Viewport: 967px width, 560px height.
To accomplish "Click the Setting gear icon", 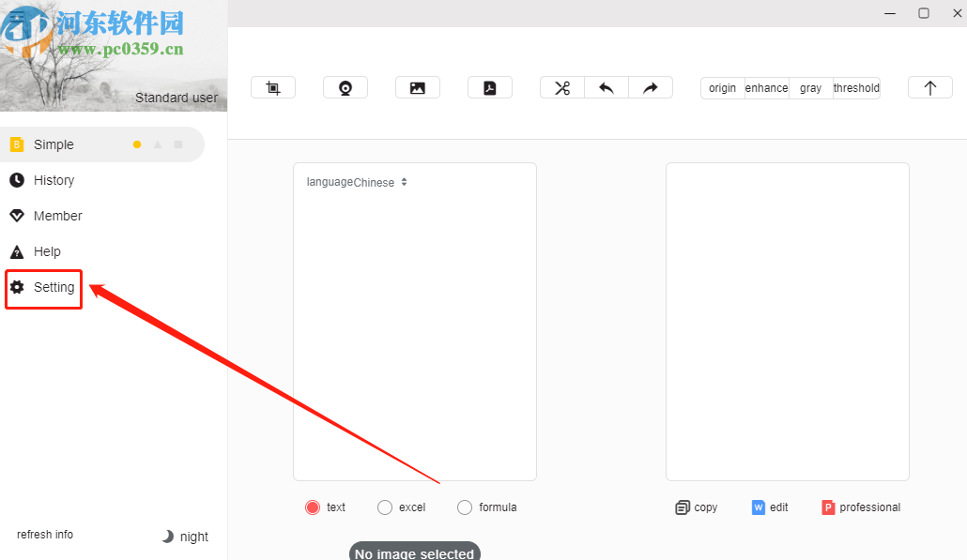I will click(17, 287).
